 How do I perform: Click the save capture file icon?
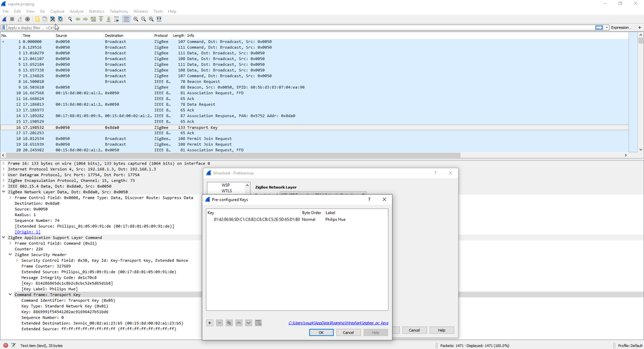coord(44,19)
